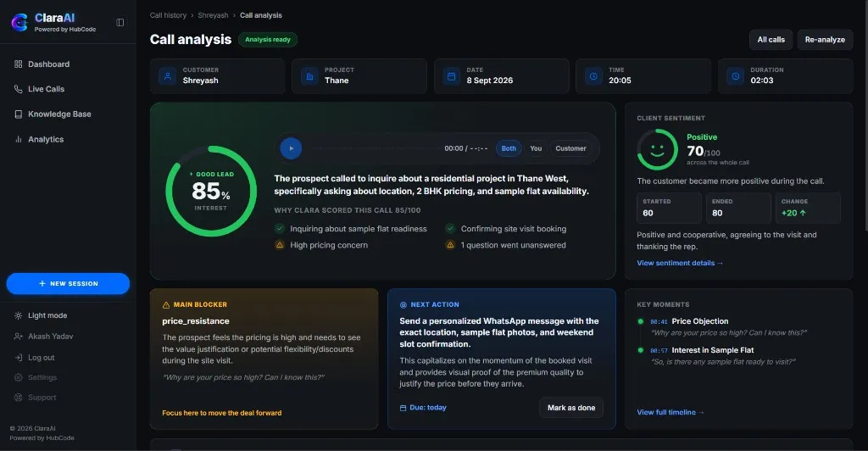
Task: Click the sentiment Change +20 box
Action: pos(808,208)
